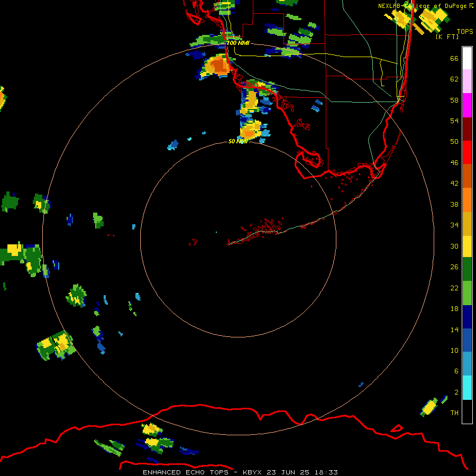
Task: Click the '54' legend value
Action: (x=454, y=121)
